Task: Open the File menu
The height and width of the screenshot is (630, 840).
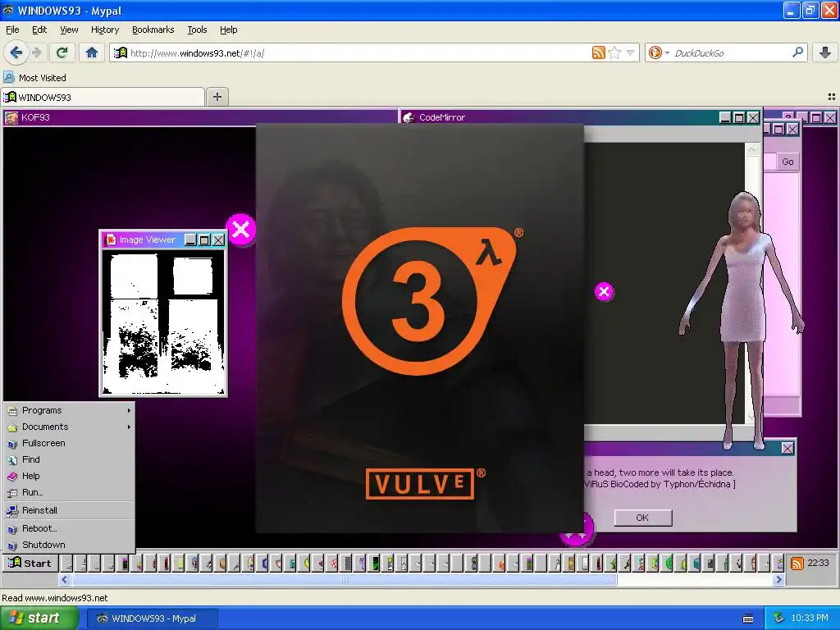Action: (x=12, y=30)
